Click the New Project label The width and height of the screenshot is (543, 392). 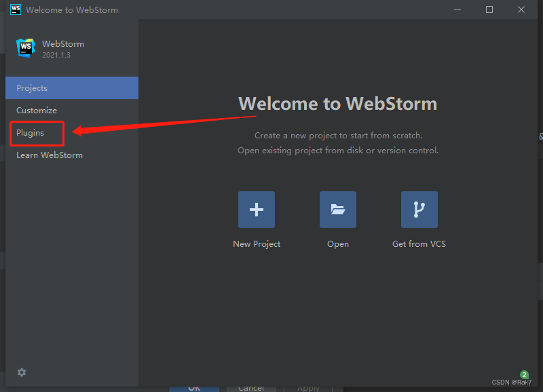click(x=257, y=244)
